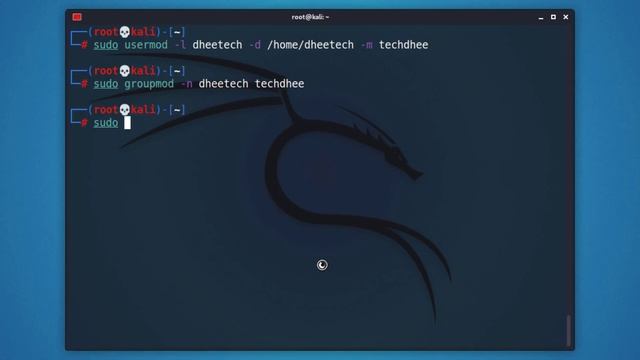Click 'dheetech' after -l in usermod command
Viewport: 640px width, 360px height.
[217, 45]
